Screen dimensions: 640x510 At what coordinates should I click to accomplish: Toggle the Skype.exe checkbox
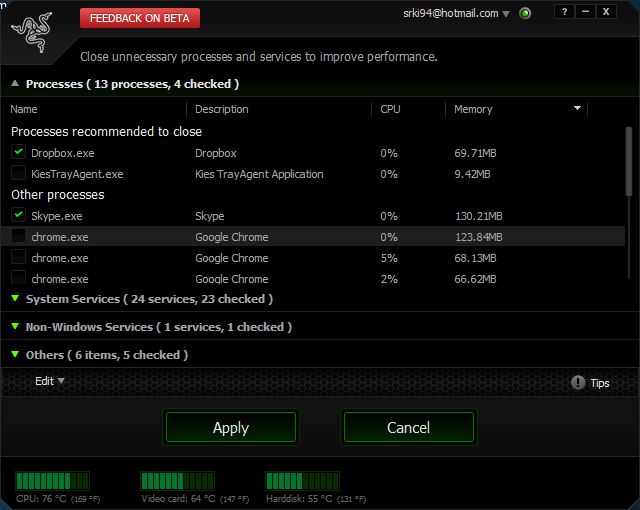pyautogui.click(x=18, y=215)
